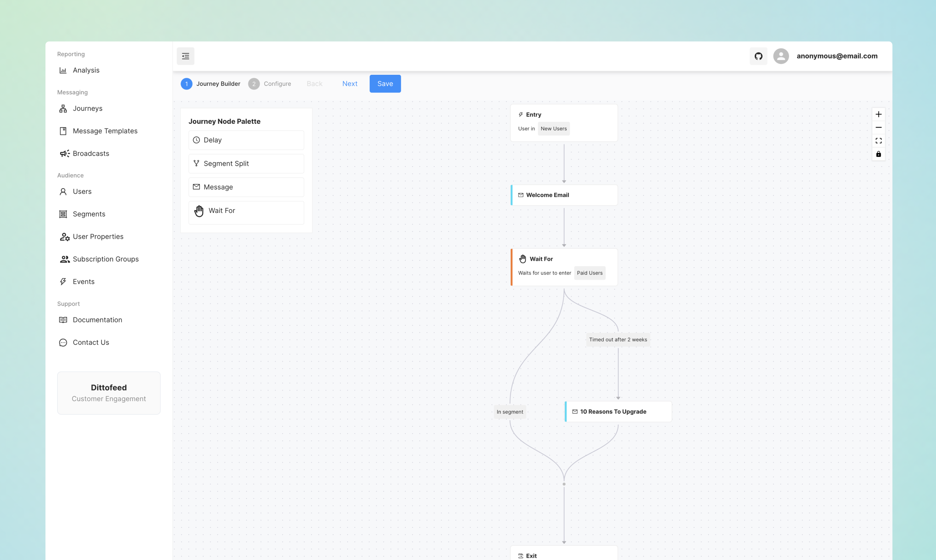Screen dimensions: 936x560
Task: Fit the journey canvas to view
Action: coord(878,141)
